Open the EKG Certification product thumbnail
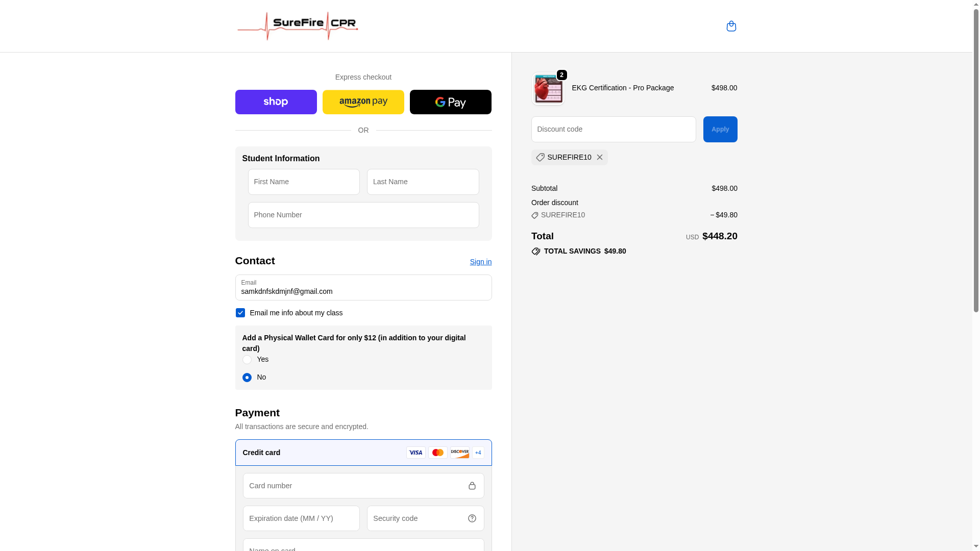 click(x=548, y=89)
